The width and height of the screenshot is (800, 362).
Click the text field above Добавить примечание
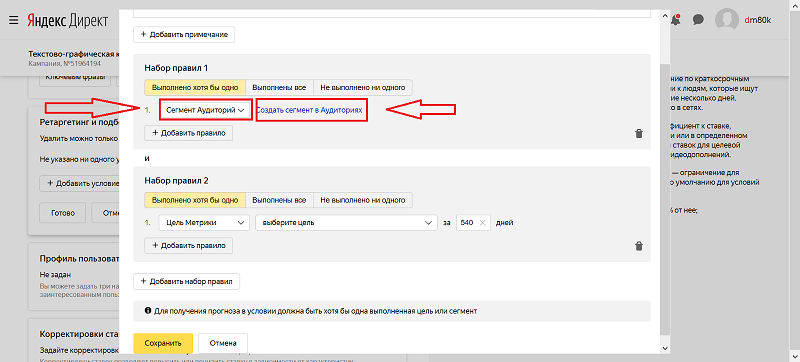[x=392, y=14]
